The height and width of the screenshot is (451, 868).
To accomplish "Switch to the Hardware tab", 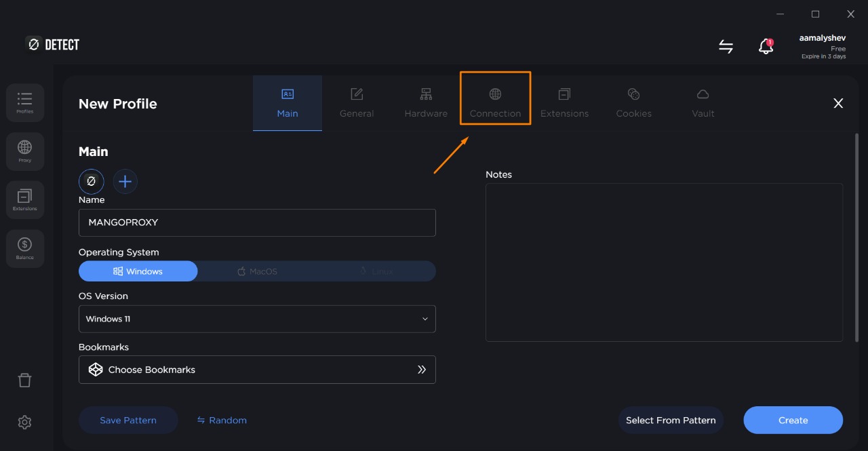I will (426, 103).
